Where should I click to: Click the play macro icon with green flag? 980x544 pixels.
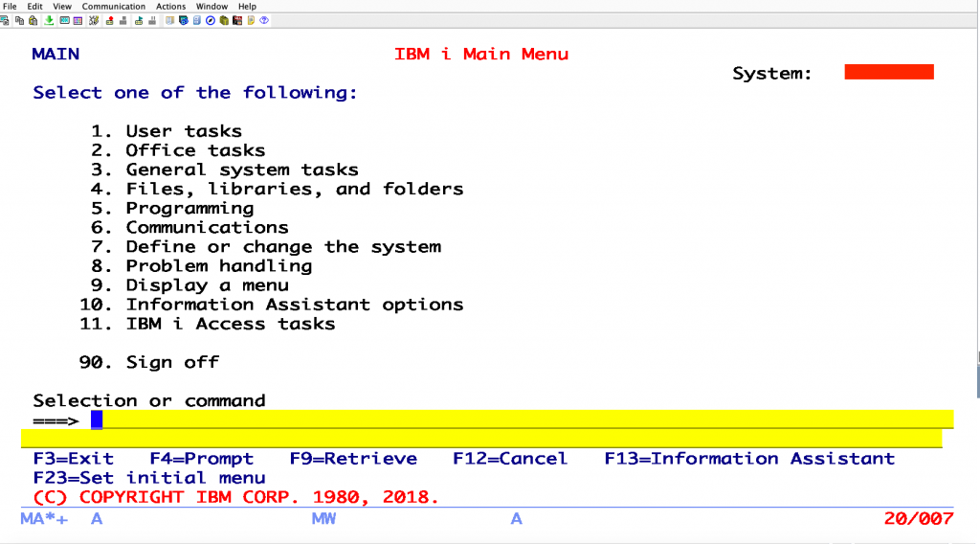point(139,20)
